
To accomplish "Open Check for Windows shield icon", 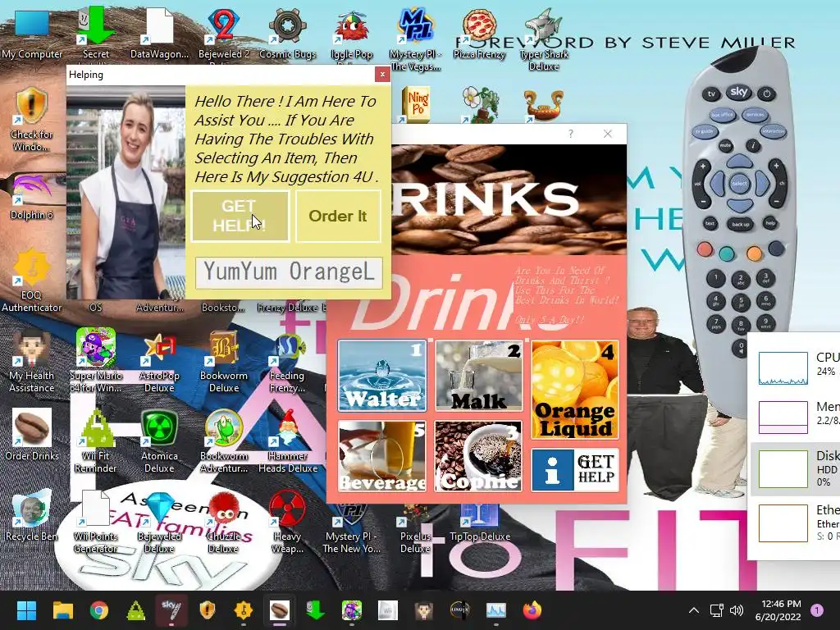I will click(x=31, y=119).
